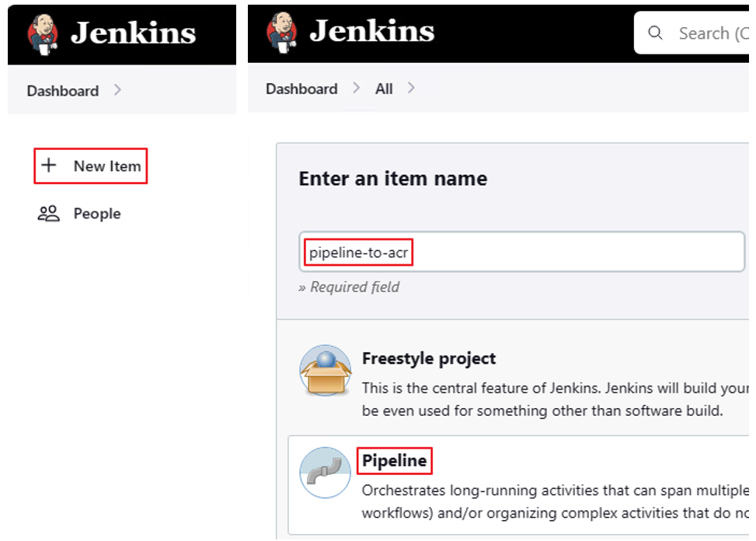The height and width of the screenshot is (541, 756).
Task: Open the People page link
Action: point(97,214)
